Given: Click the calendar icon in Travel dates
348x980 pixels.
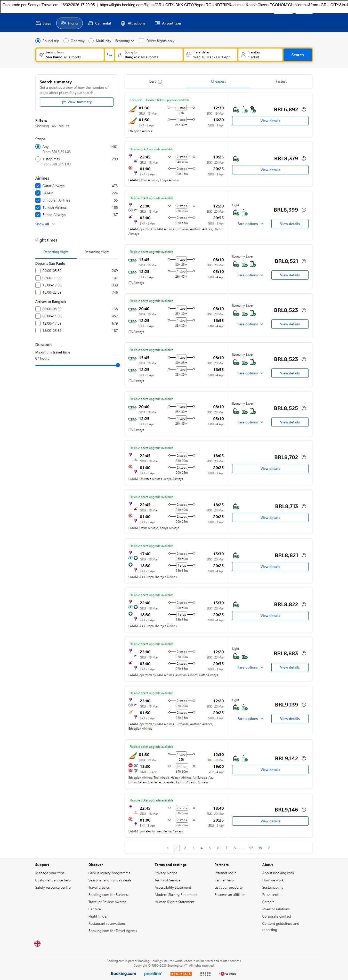Looking at the screenshot, I should pyautogui.click(x=188, y=55).
